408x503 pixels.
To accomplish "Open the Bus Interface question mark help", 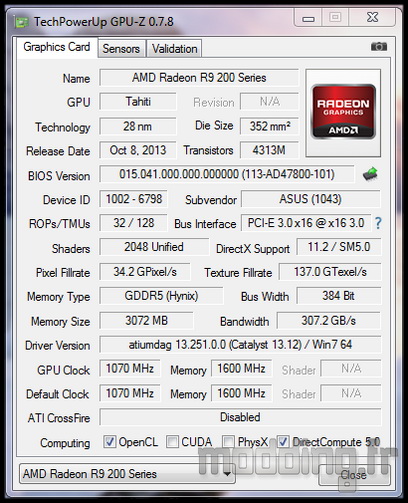I will (x=378, y=223).
